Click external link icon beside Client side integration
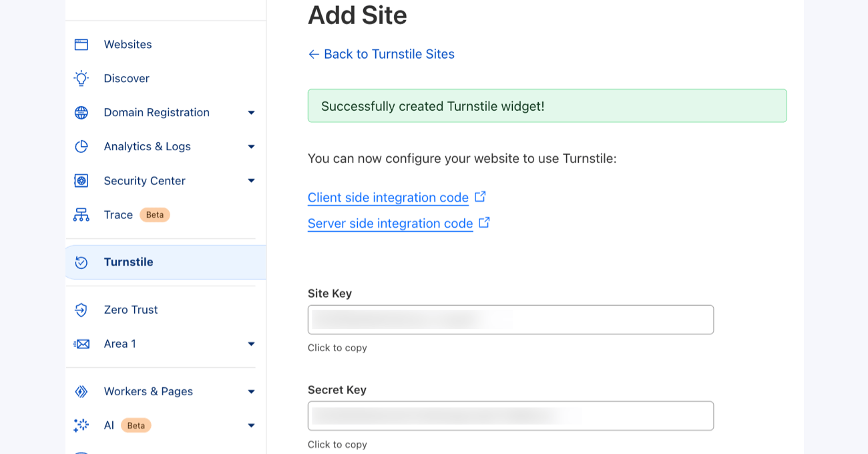Screen dimensions: 868x454 click(480, 197)
